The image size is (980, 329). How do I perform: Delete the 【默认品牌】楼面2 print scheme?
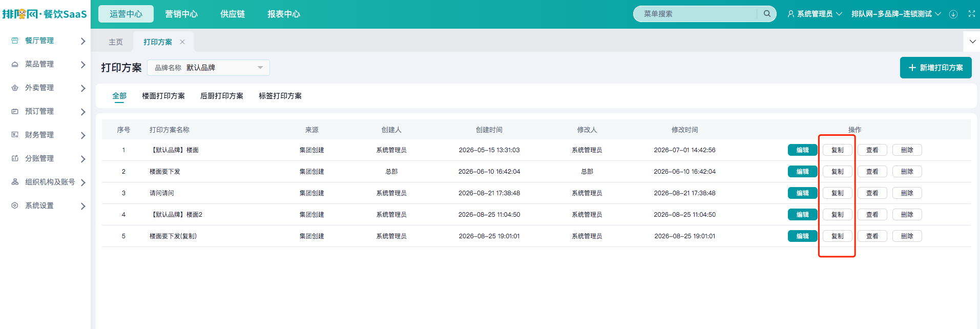(907, 215)
